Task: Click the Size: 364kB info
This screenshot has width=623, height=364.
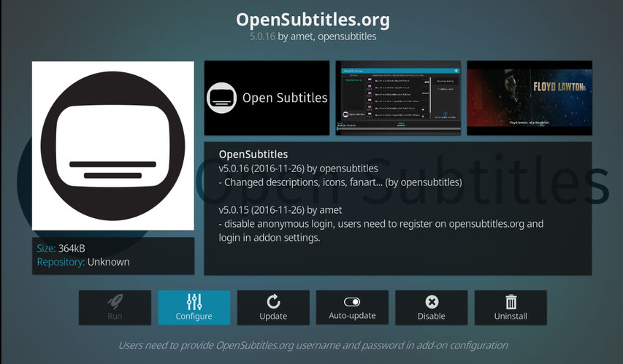Action: [x=61, y=249]
